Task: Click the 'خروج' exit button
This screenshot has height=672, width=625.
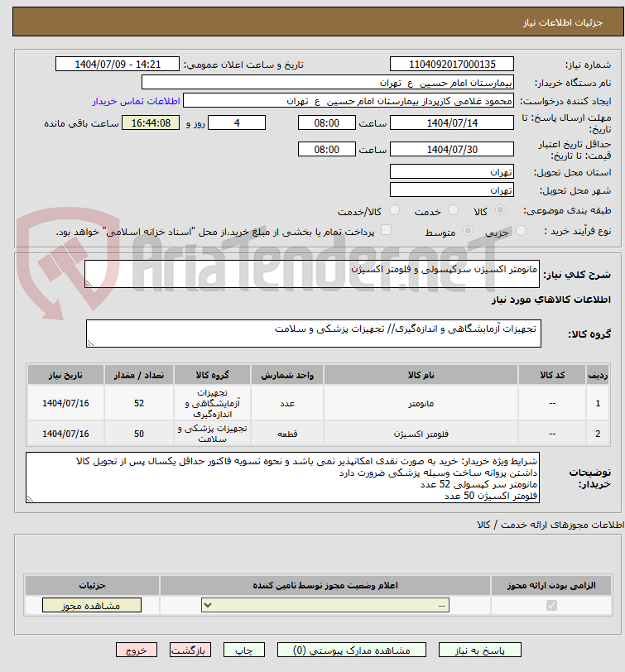Action: pyautogui.click(x=137, y=650)
